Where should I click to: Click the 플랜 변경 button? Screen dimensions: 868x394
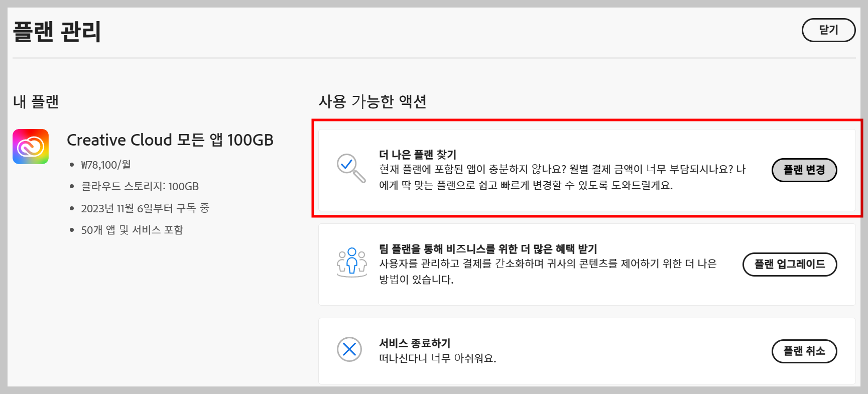804,170
